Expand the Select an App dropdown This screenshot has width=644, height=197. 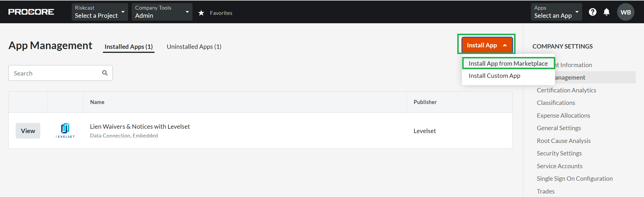click(x=556, y=12)
